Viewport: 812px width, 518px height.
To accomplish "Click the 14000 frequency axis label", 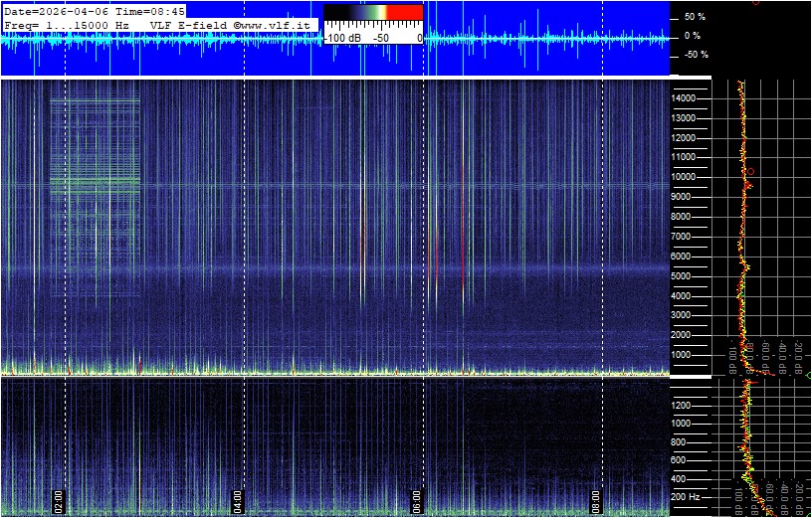I will click(684, 98).
